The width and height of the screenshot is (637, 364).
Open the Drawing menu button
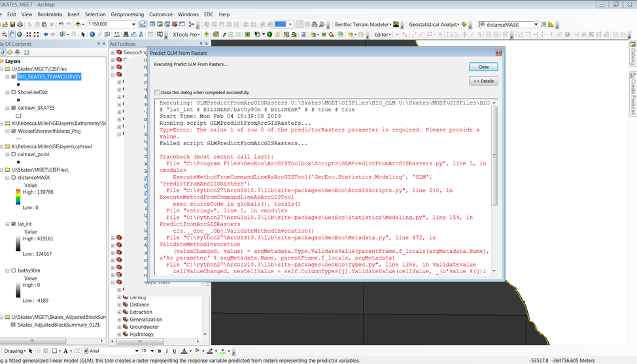click(14, 351)
